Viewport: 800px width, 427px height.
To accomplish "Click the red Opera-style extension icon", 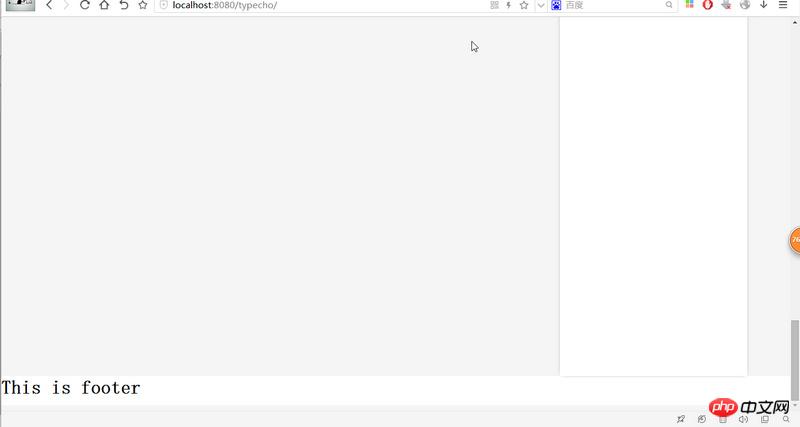I will (708, 5).
